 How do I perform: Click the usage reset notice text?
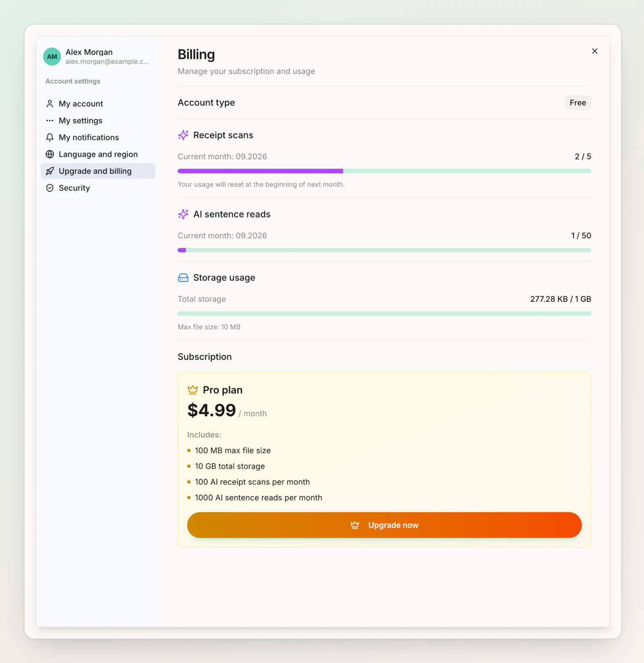261,184
